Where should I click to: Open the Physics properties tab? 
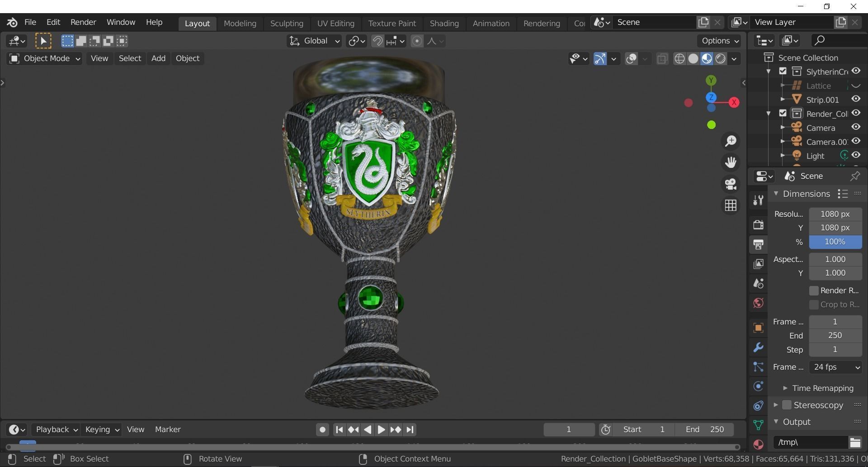click(x=758, y=386)
